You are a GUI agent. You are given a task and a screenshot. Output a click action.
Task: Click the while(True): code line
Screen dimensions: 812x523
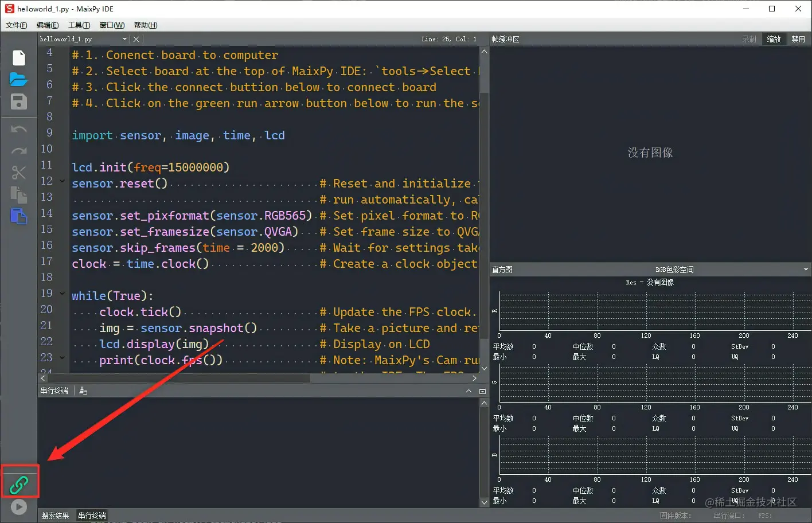pos(113,296)
